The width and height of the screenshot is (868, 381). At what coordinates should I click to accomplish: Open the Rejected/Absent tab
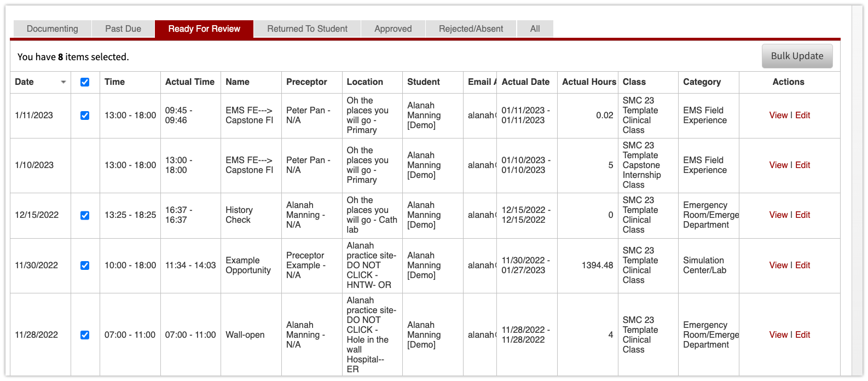click(x=471, y=29)
